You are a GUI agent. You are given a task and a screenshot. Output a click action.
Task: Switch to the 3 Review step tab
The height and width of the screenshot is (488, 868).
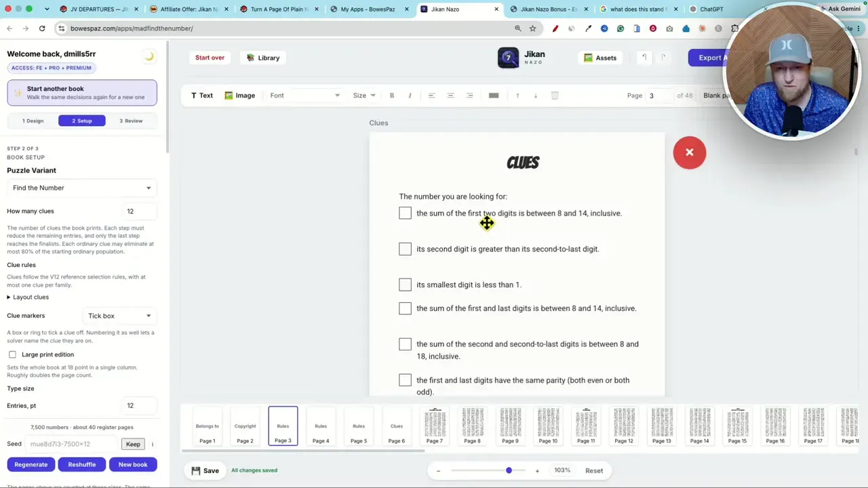[131, 121]
